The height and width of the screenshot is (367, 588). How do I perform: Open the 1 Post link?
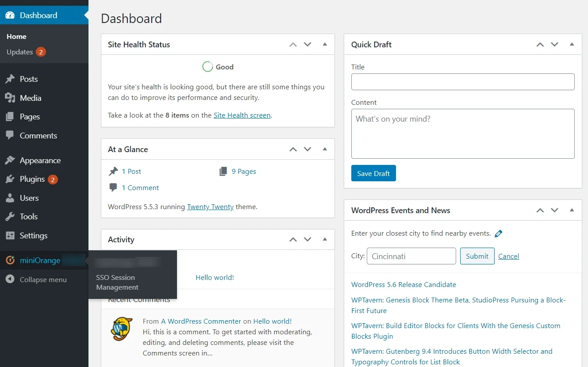[x=131, y=171]
